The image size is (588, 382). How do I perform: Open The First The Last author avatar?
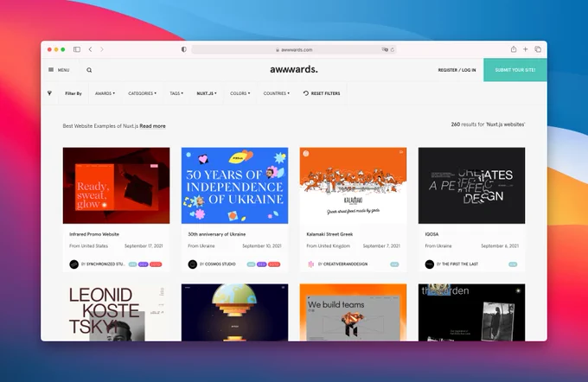(430, 264)
